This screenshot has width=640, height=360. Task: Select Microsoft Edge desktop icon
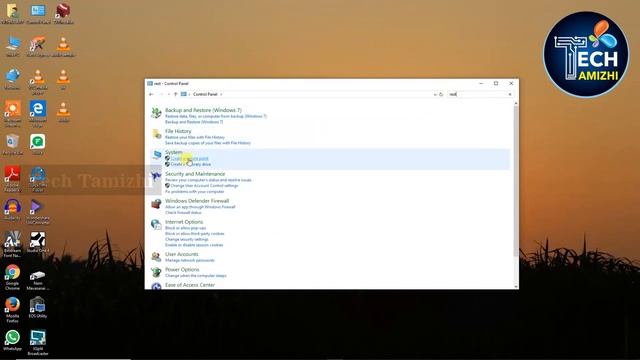point(38,114)
